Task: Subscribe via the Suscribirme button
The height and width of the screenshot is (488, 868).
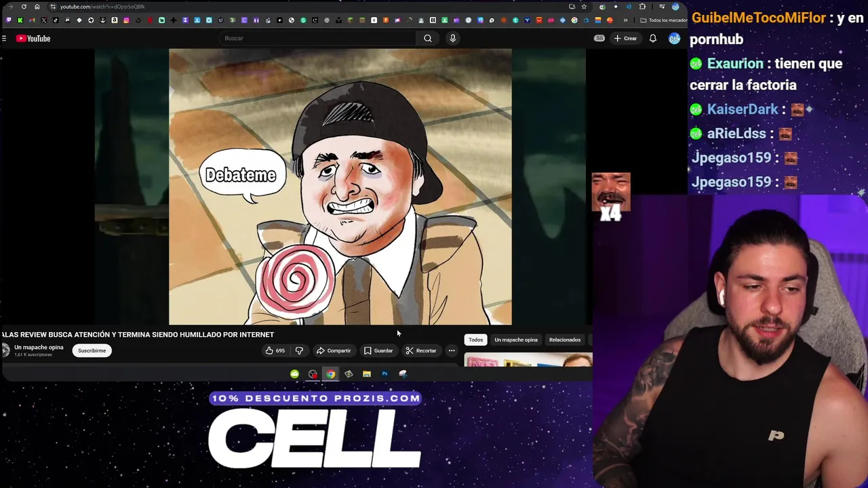Action: click(92, 350)
